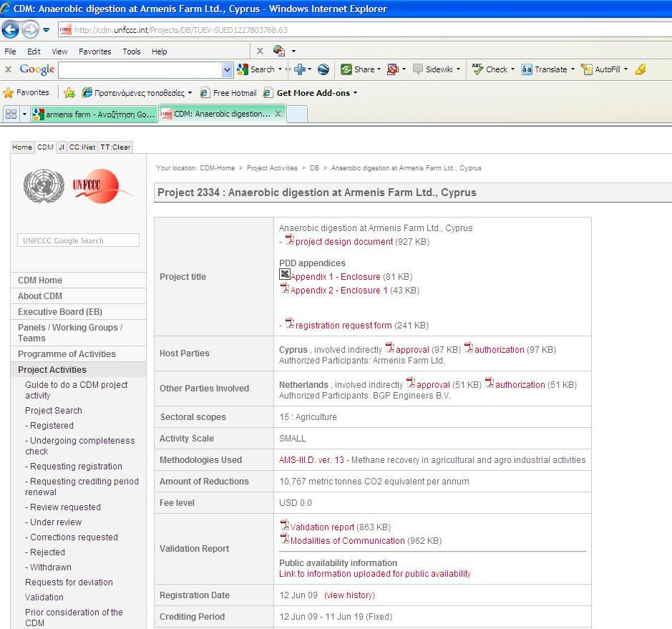Open the Appendix 1 Enclosure spreadsheet icon
The height and width of the screenshot is (629, 672).
pos(285,274)
